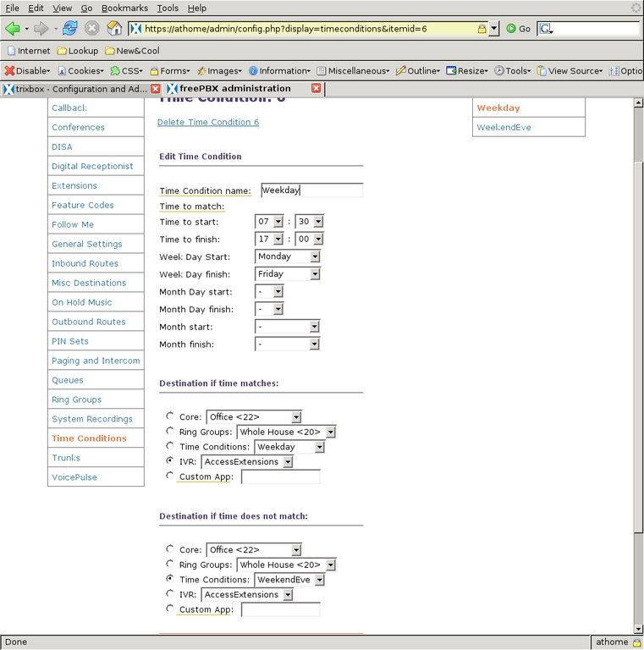Image resolution: width=644 pixels, height=650 pixels.
Task: Open the Week Day Start dropdown
Action: click(x=288, y=256)
